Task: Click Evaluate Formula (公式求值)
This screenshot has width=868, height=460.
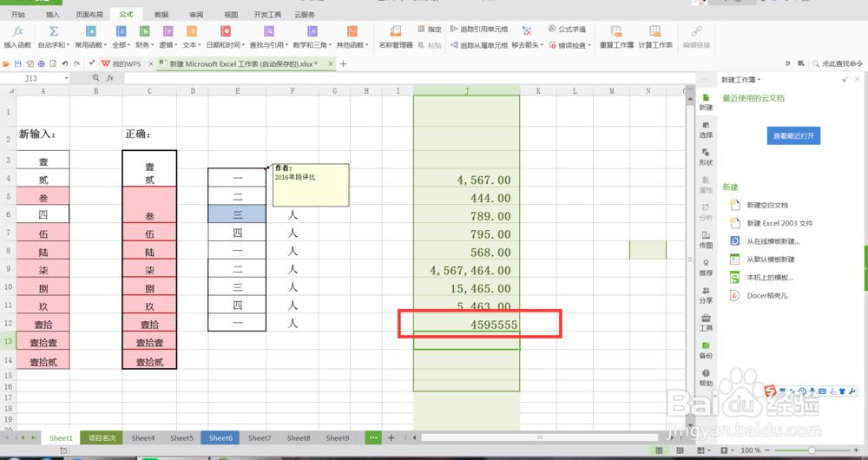Action: (568, 29)
